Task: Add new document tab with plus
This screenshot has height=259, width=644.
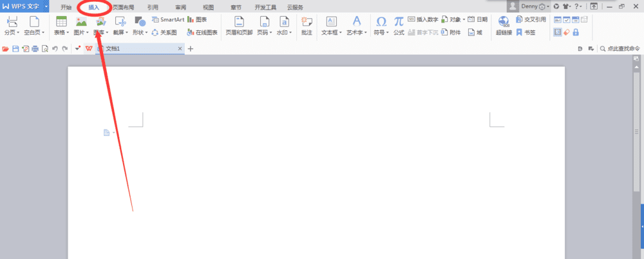Action: click(x=190, y=48)
